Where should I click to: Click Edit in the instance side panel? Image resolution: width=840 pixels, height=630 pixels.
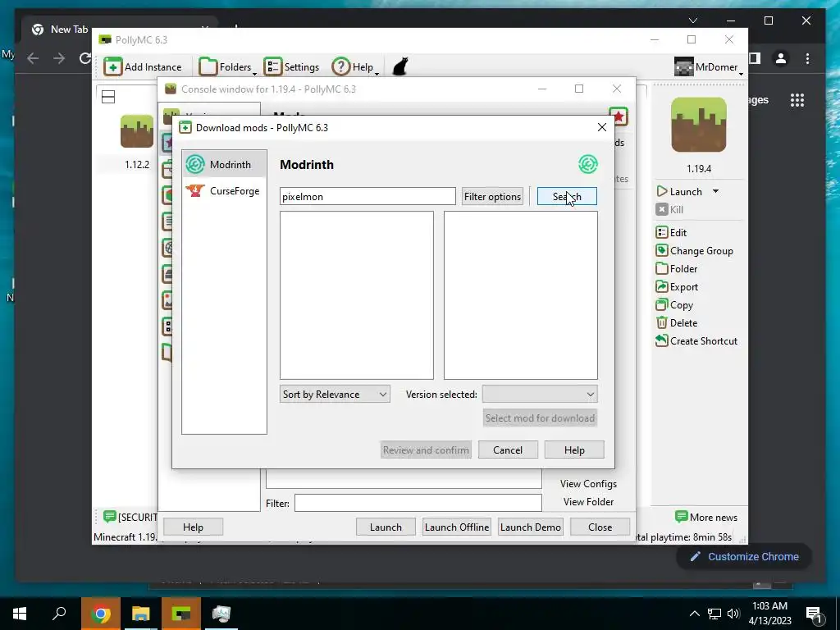coord(671,232)
